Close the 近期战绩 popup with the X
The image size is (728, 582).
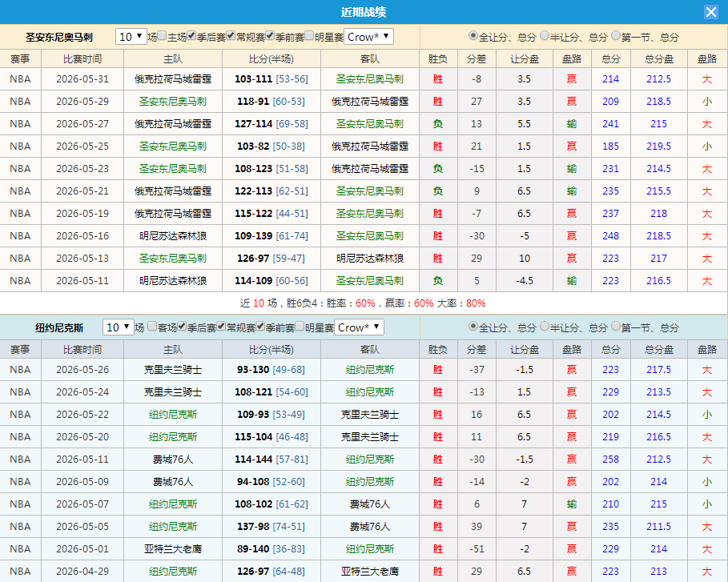point(711,11)
